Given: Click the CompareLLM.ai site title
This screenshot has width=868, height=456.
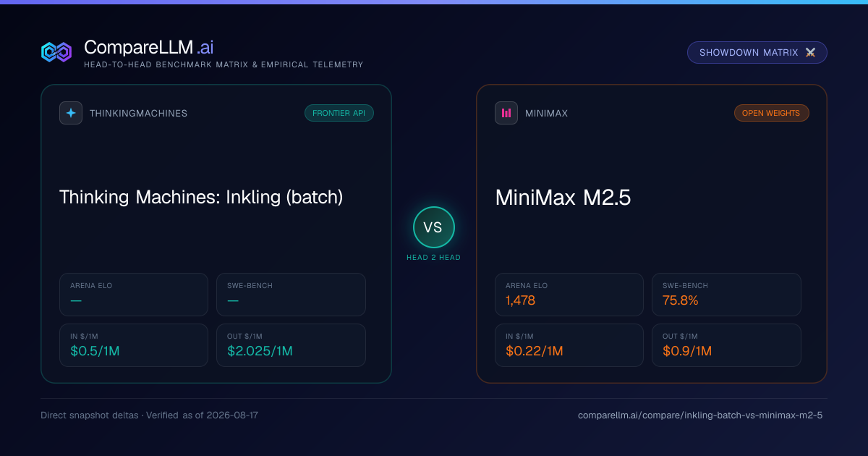Looking at the screenshot, I should pos(148,48).
